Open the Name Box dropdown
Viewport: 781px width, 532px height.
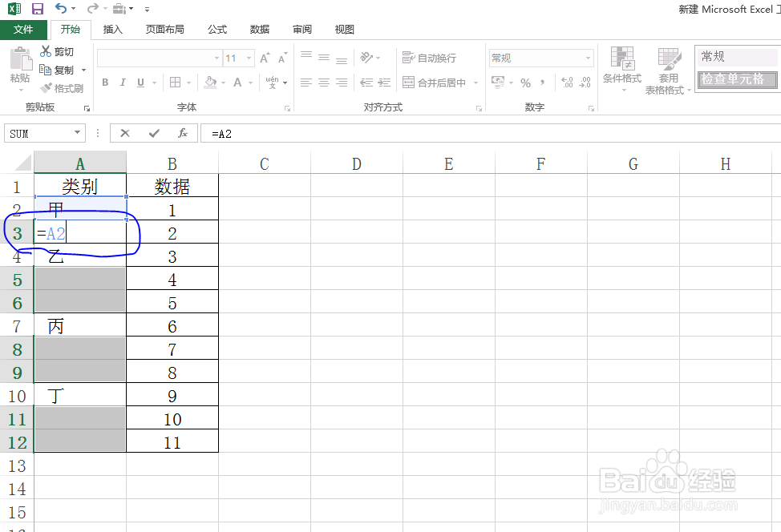point(77,133)
